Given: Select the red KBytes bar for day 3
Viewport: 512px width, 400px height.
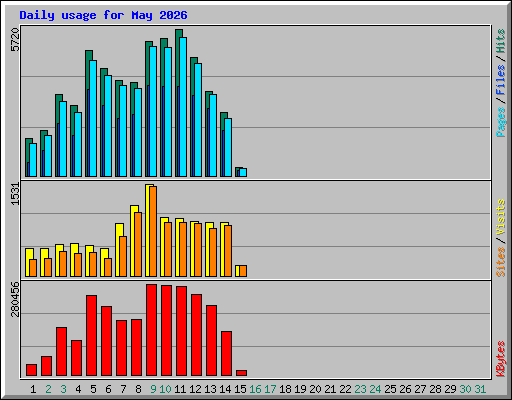Looking at the screenshot, I should [62, 351].
